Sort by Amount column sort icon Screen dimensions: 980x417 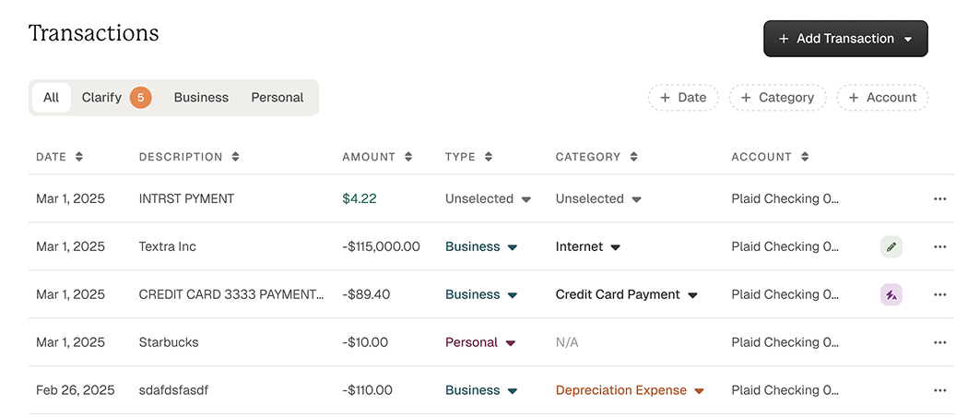click(x=408, y=158)
